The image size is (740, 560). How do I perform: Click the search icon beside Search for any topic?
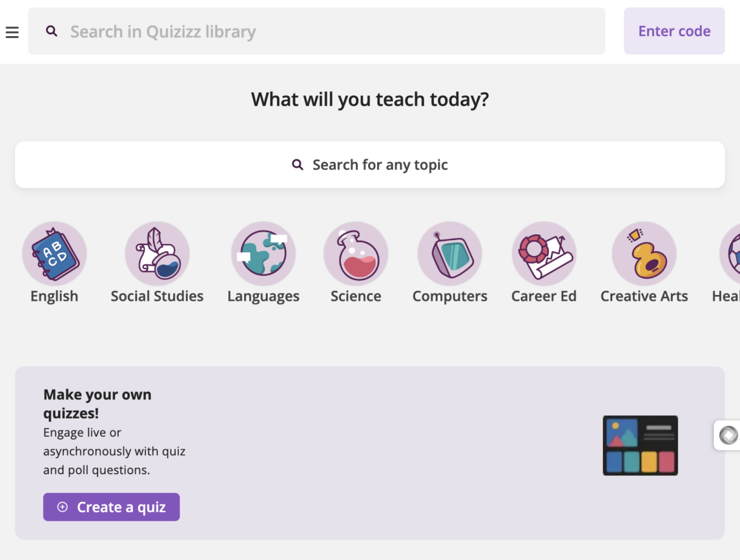pyautogui.click(x=297, y=164)
